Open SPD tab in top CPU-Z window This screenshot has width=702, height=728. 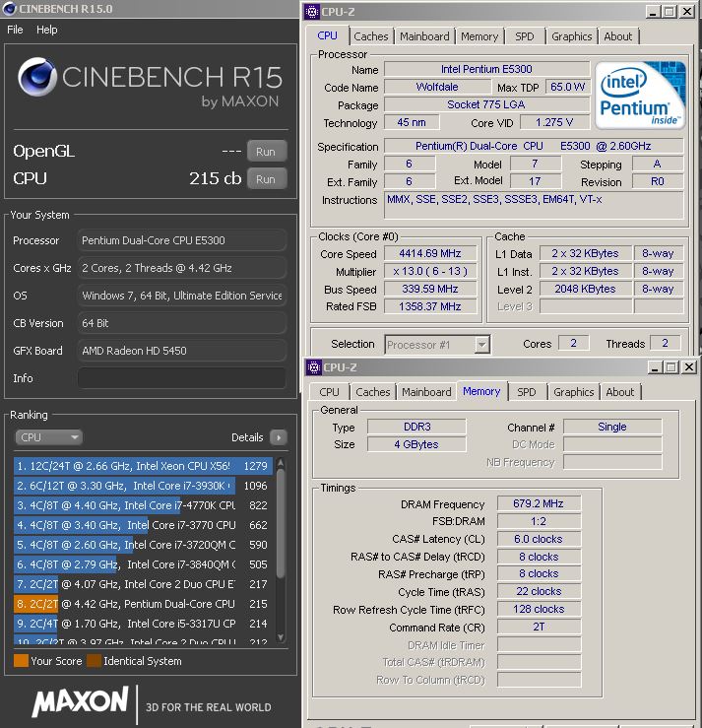(x=525, y=36)
